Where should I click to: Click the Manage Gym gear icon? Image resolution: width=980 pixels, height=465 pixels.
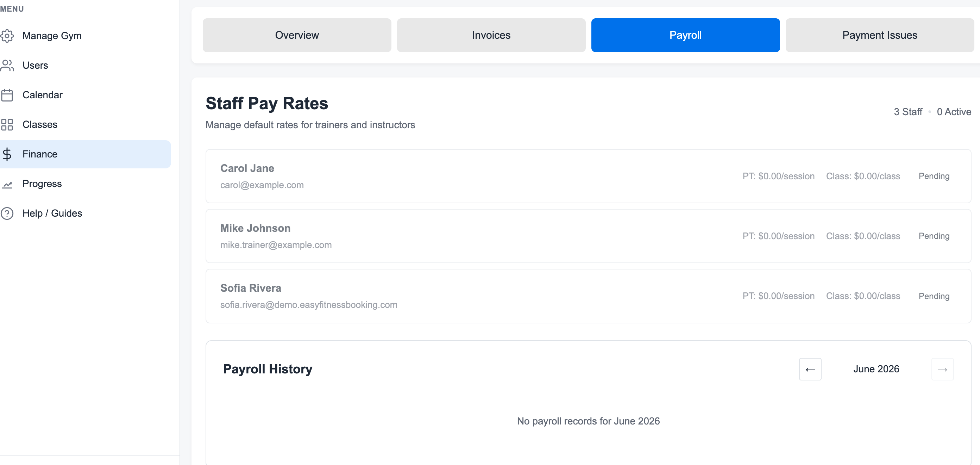7,36
